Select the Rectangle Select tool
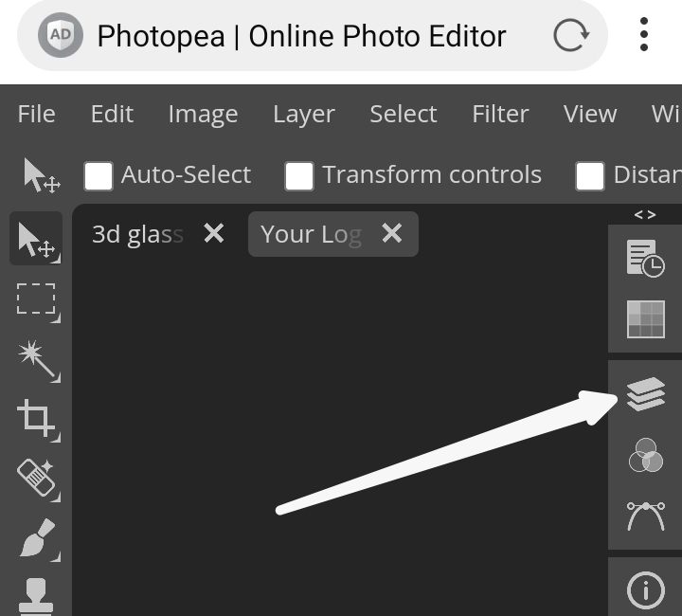The height and width of the screenshot is (616, 682). [x=38, y=299]
